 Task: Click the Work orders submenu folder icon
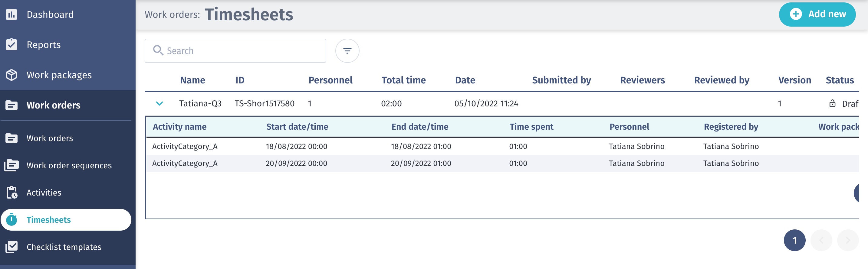(12, 138)
